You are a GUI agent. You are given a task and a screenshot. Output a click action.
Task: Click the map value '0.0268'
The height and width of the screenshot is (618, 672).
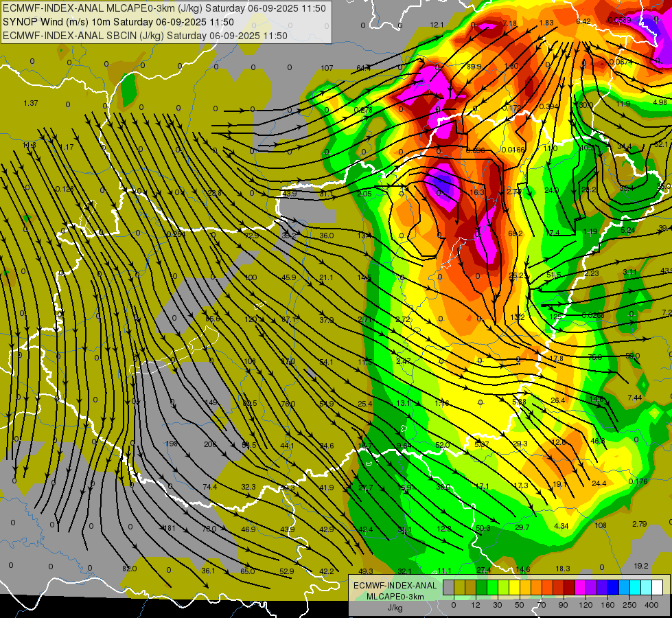pos(593,315)
